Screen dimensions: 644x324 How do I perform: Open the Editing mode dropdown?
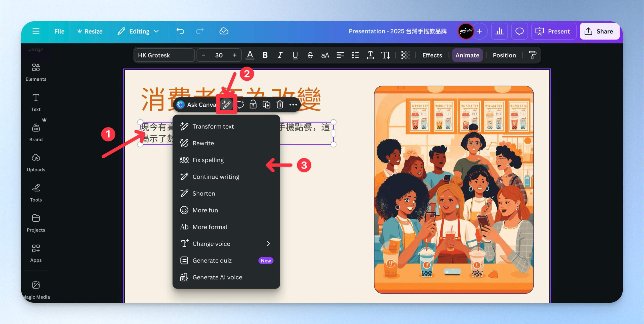(139, 31)
